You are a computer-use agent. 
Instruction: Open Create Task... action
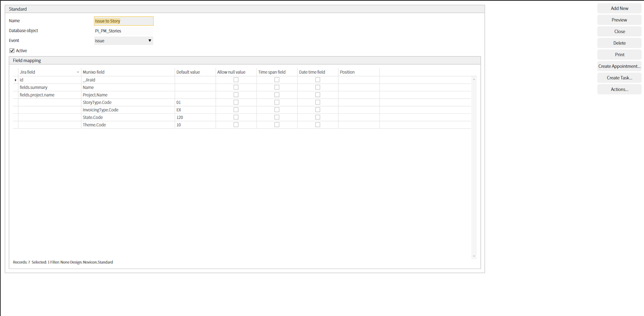(x=619, y=78)
